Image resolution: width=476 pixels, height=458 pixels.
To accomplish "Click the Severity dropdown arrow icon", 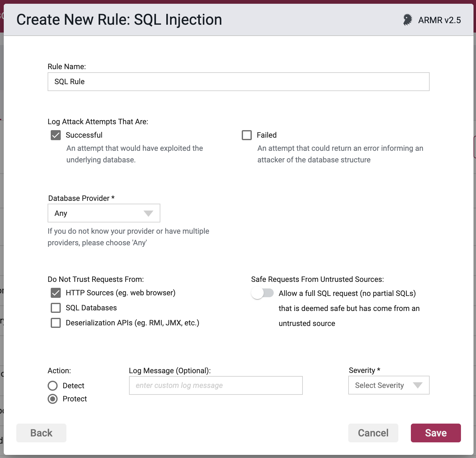I will pos(418,385).
